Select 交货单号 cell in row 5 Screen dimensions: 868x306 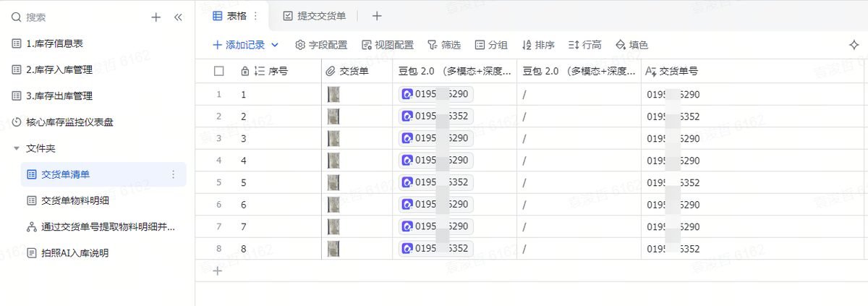(x=754, y=182)
